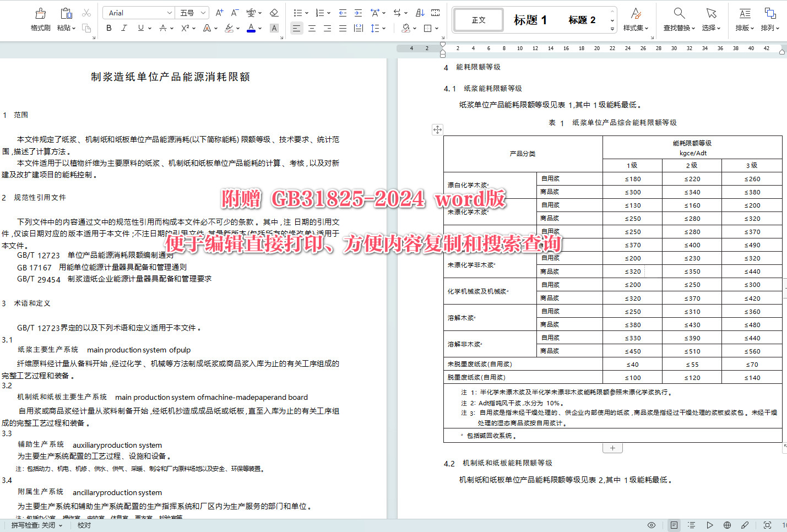Image resolution: width=787 pixels, height=532 pixels.
Task: Open the Arial font name dropdown
Action: (169, 12)
